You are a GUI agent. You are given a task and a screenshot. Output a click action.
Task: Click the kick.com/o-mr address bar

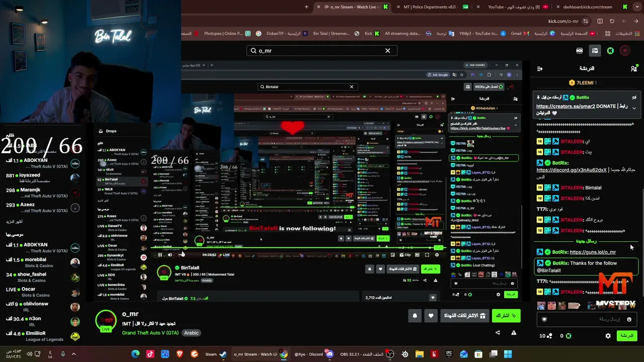point(563,21)
